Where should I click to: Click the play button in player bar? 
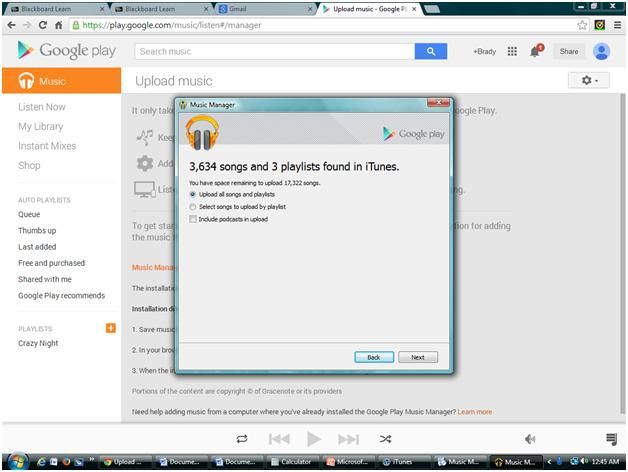tap(314, 439)
